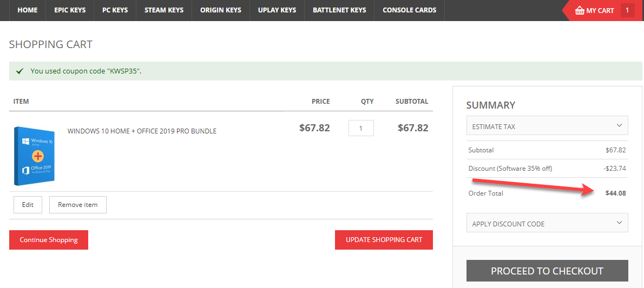
Task: Browse UPLAY KEYS section
Action: click(x=277, y=10)
